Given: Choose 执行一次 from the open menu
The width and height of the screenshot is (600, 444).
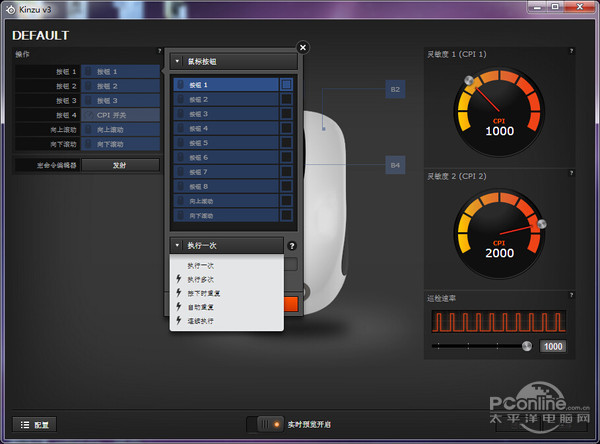Looking at the screenshot, I should [227, 265].
